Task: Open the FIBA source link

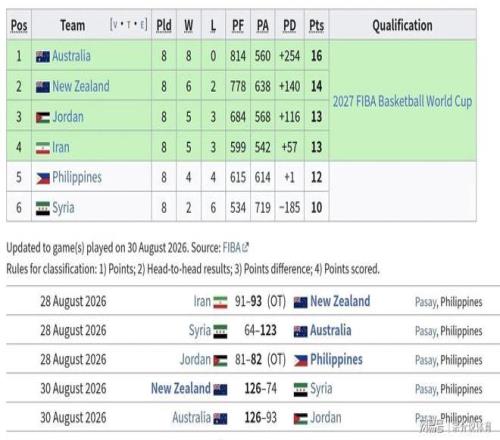Action: click(x=232, y=248)
